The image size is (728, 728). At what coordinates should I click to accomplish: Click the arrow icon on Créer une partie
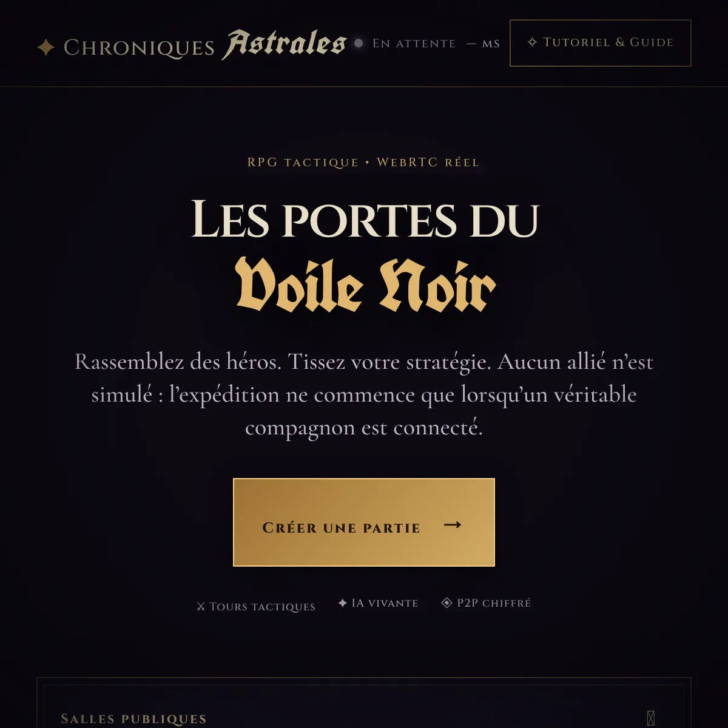click(x=453, y=525)
